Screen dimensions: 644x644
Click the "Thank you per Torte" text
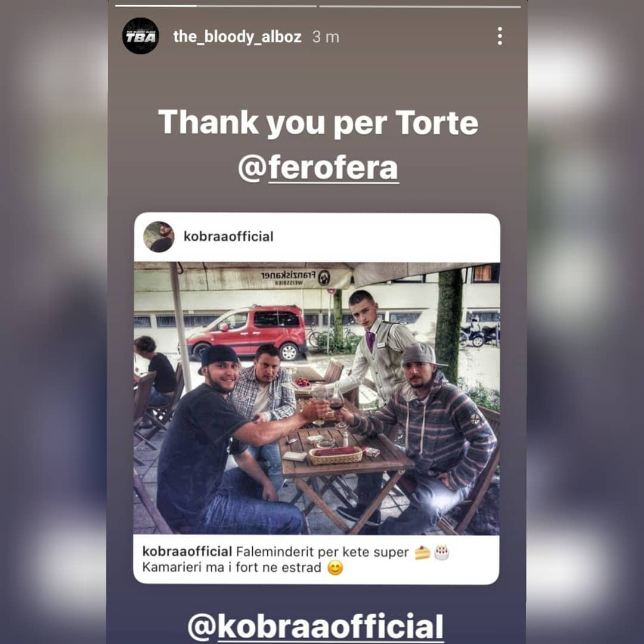click(x=318, y=122)
